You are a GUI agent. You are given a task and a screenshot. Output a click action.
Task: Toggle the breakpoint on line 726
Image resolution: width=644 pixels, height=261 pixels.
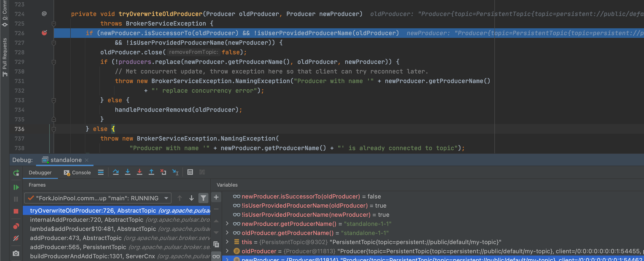click(44, 33)
